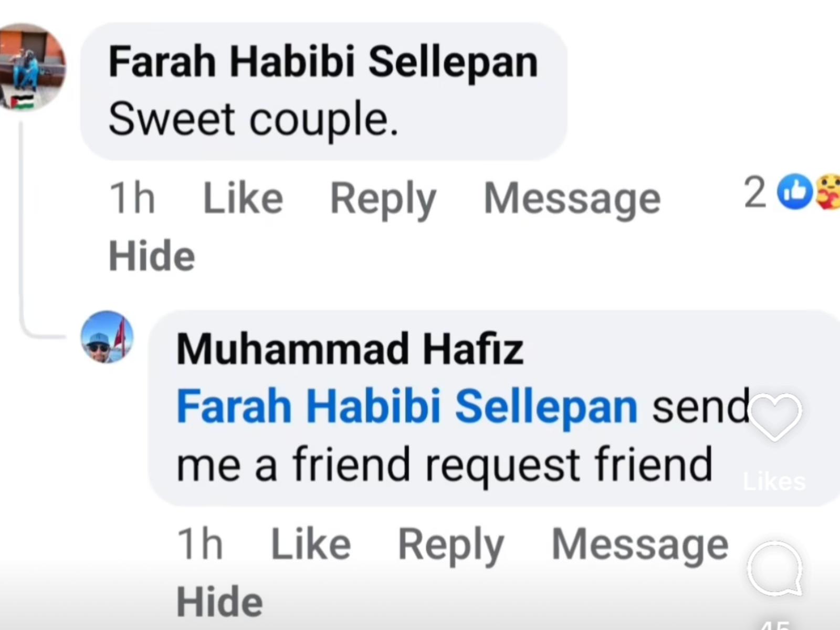Click the blue Farah Habibi Sellepan mention
Image resolution: width=840 pixels, height=630 pixels.
407,406
